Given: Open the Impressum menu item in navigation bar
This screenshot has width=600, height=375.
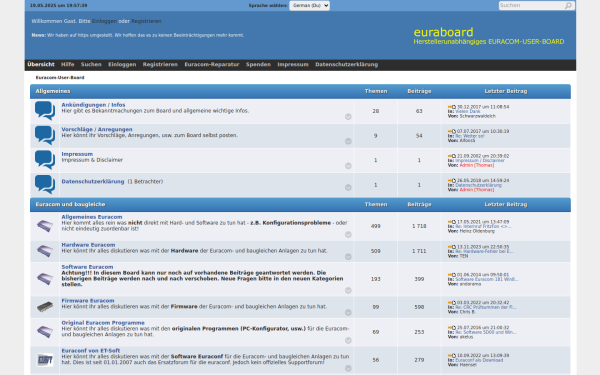Looking at the screenshot, I should click(293, 64).
